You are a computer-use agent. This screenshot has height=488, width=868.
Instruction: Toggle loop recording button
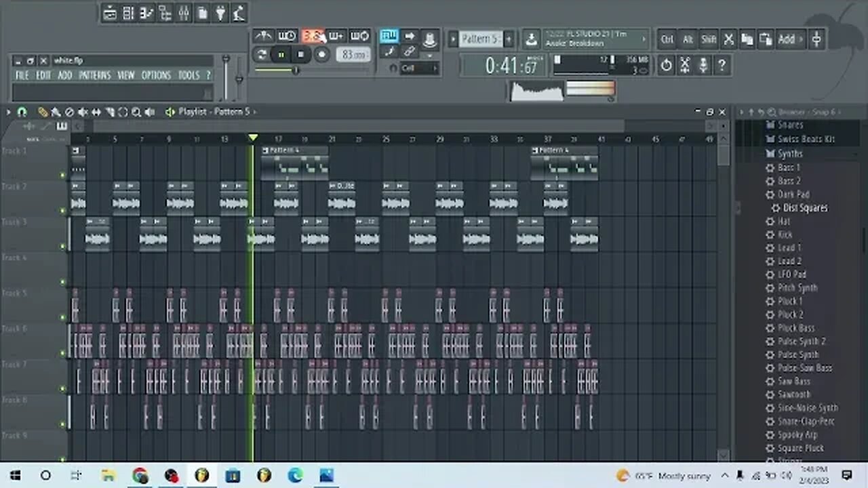click(360, 35)
